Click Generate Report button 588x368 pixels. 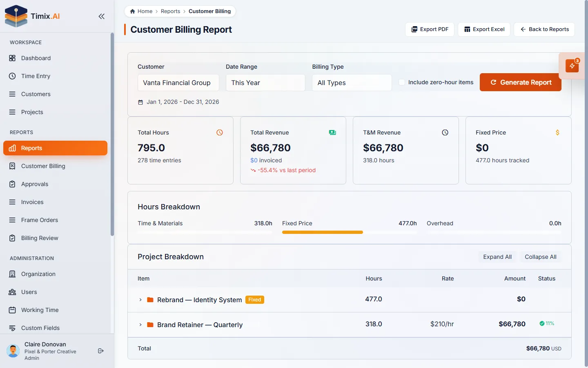tap(521, 82)
